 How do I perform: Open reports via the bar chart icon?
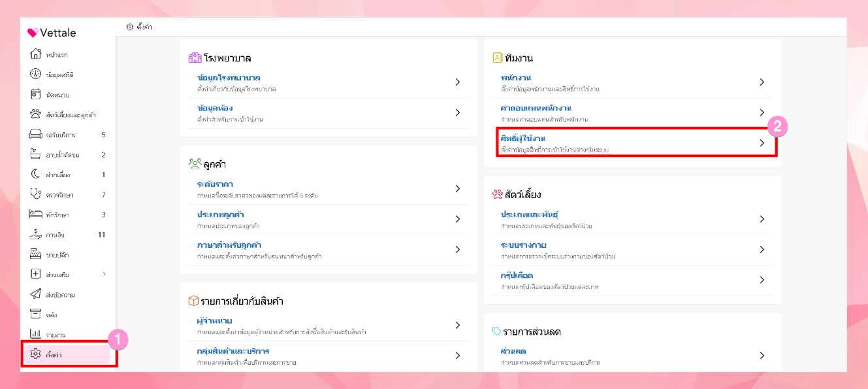click(x=36, y=334)
